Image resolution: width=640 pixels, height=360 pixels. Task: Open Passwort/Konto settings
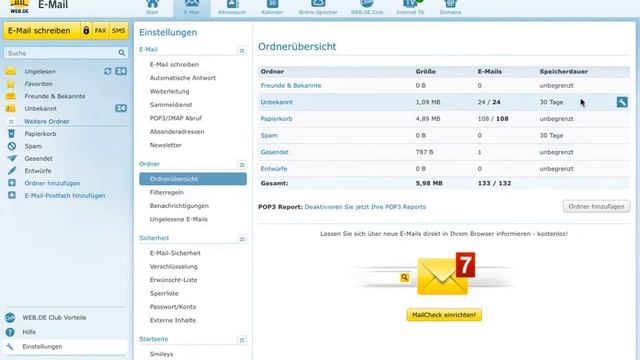coord(173,307)
